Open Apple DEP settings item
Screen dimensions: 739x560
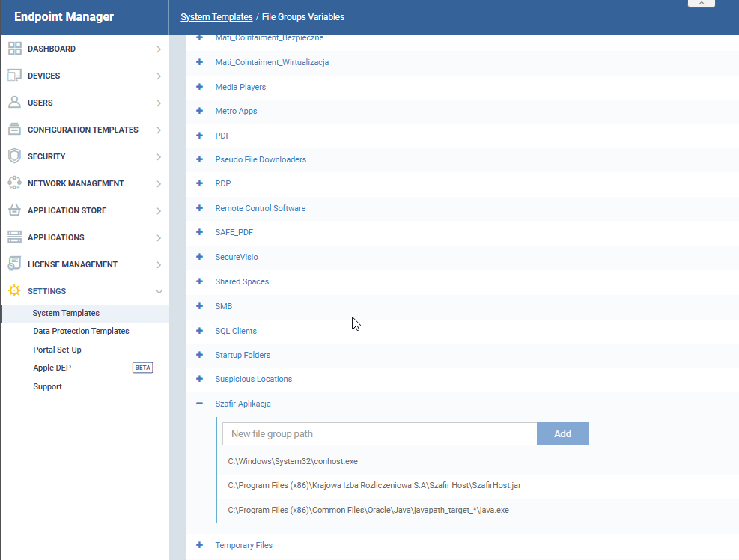point(52,368)
